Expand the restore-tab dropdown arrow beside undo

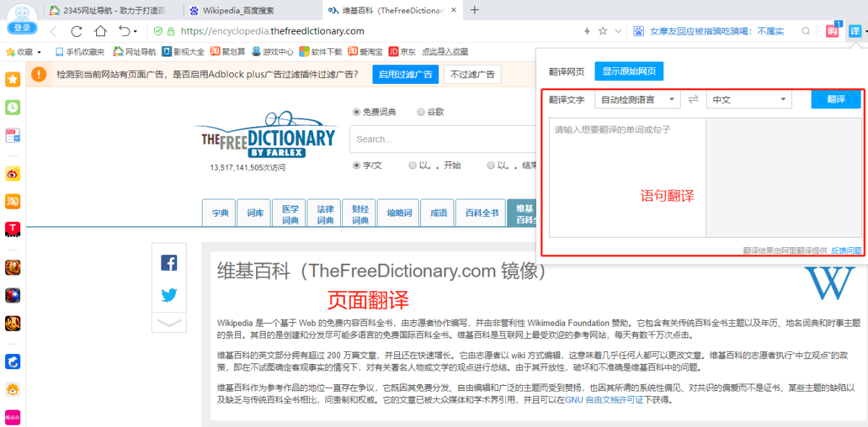point(135,33)
